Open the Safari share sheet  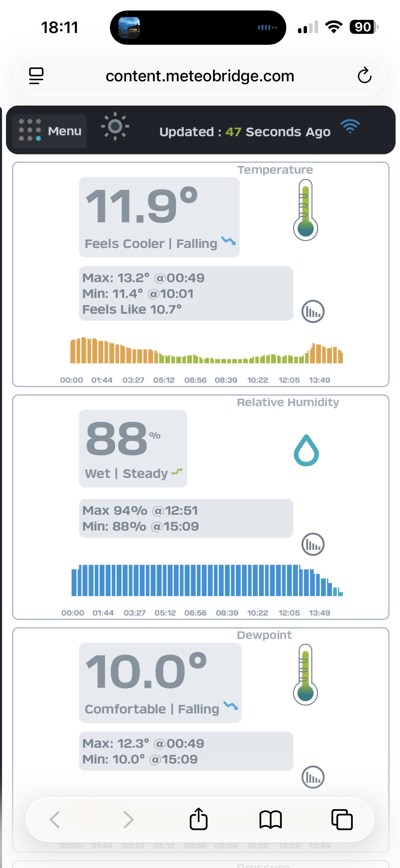[x=198, y=819]
